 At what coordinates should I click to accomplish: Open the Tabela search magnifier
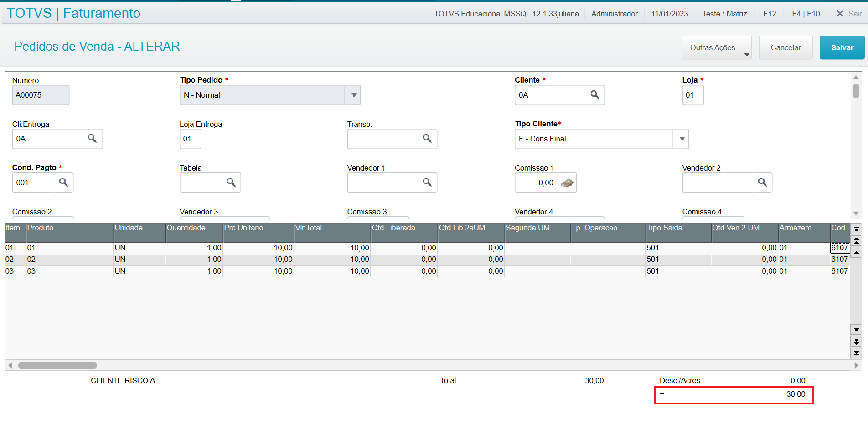[231, 182]
